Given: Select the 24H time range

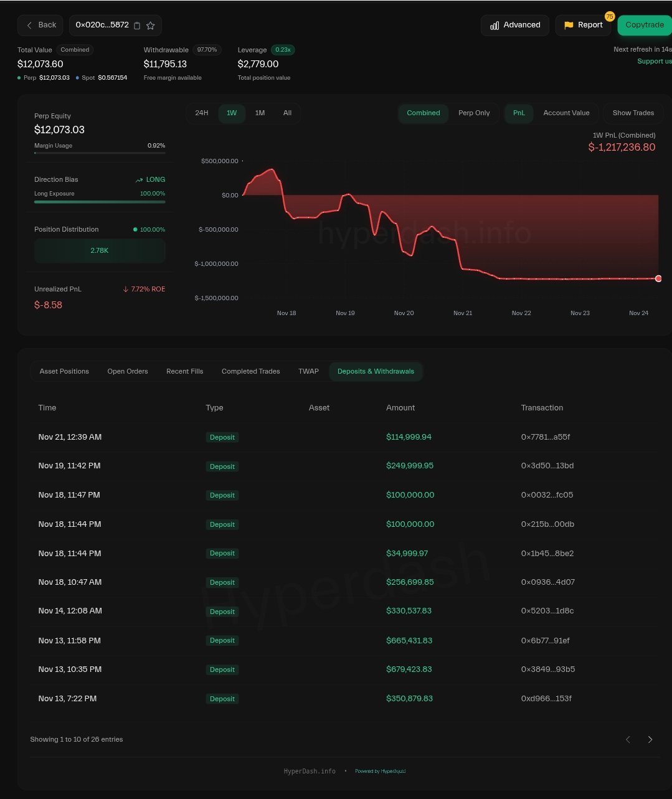Looking at the screenshot, I should pos(202,113).
